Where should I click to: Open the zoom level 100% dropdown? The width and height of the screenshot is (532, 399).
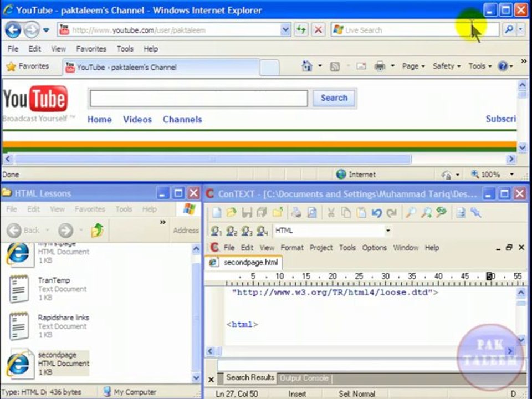(x=511, y=175)
